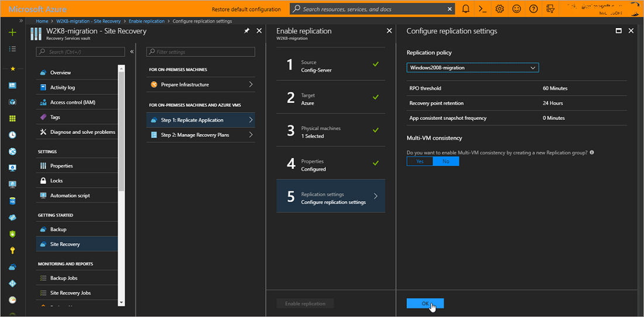Open the Replication policy dropdown
Viewport: 644px width, 317px height.
coord(472,68)
